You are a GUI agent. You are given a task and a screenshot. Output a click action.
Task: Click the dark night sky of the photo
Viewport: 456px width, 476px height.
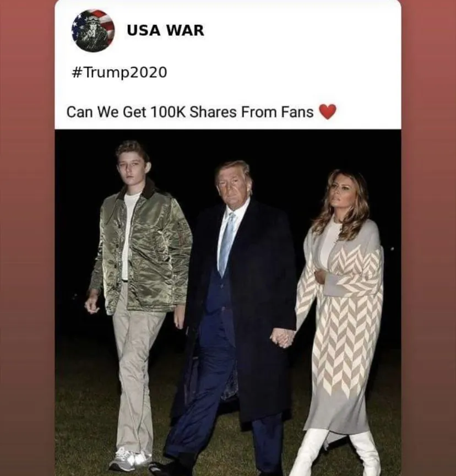(303, 149)
